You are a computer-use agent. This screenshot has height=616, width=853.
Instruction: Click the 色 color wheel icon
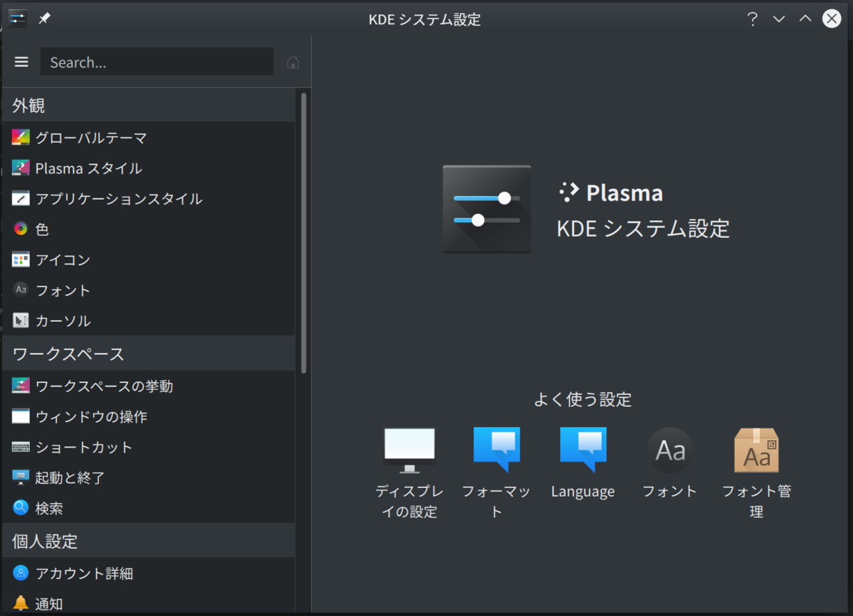(x=21, y=229)
